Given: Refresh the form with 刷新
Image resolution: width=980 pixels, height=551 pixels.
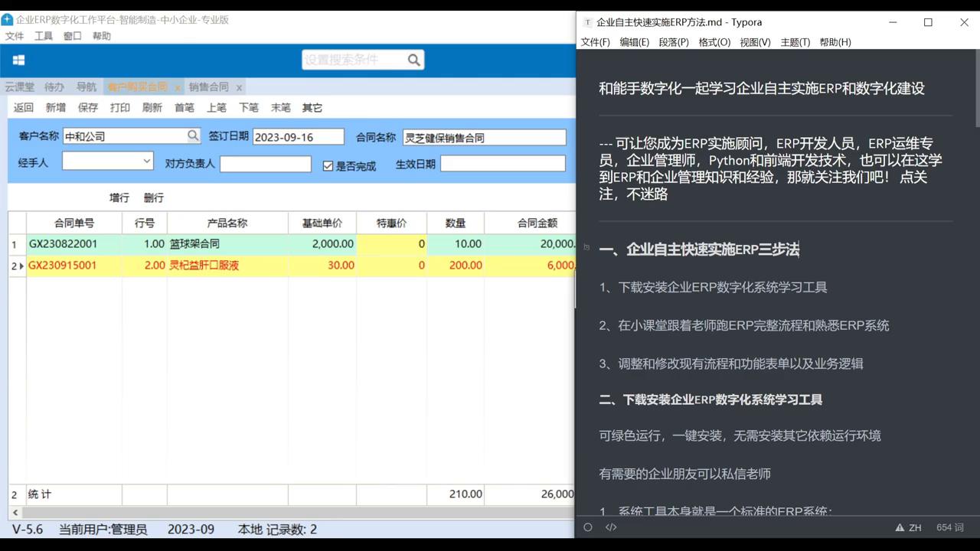Looking at the screenshot, I should (x=152, y=107).
